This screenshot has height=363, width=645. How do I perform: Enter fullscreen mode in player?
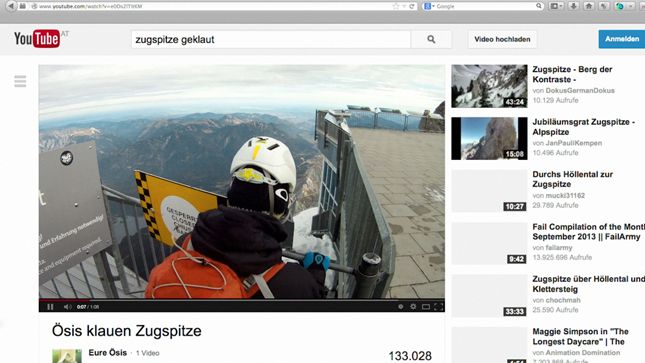439,307
